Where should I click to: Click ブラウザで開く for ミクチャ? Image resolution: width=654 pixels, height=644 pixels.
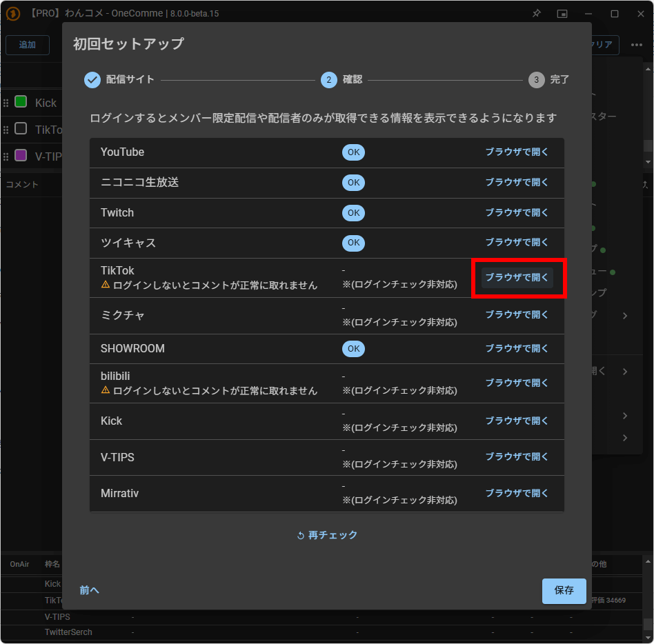tap(517, 314)
